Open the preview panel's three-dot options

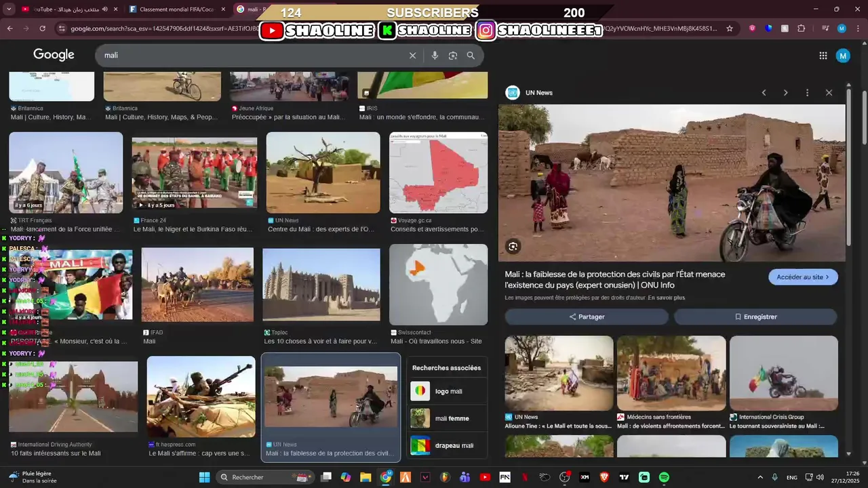tap(807, 93)
